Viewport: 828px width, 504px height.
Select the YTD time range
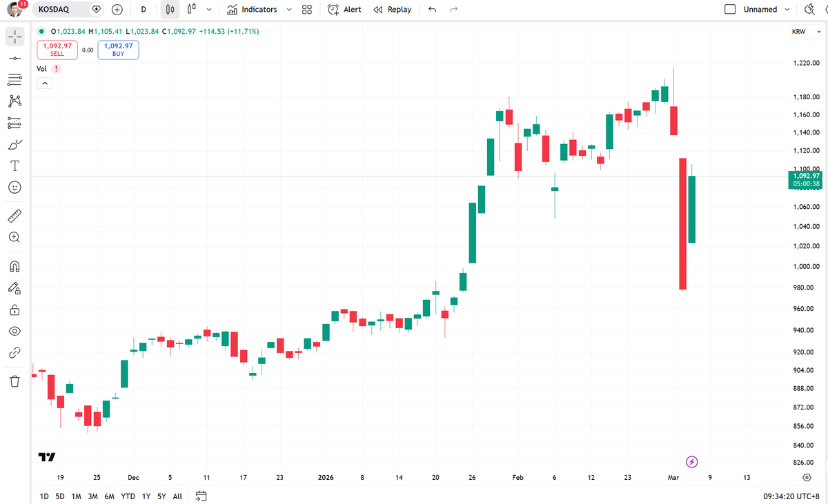(128, 496)
